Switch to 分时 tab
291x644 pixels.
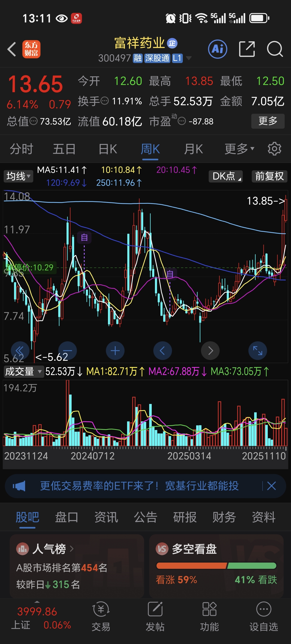(21, 149)
